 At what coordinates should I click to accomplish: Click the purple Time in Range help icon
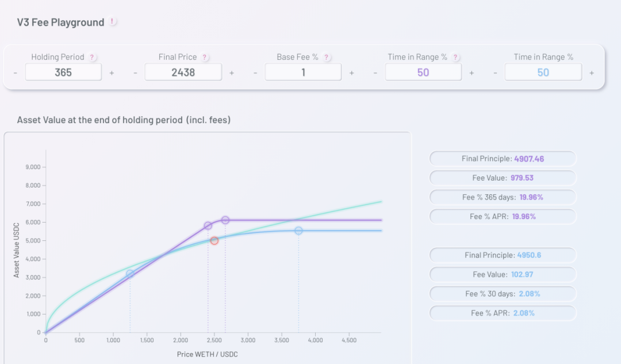tap(455, 58)
